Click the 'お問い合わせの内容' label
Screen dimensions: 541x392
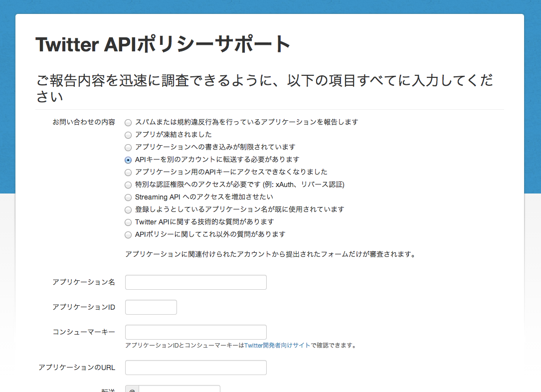pos(84,122)
